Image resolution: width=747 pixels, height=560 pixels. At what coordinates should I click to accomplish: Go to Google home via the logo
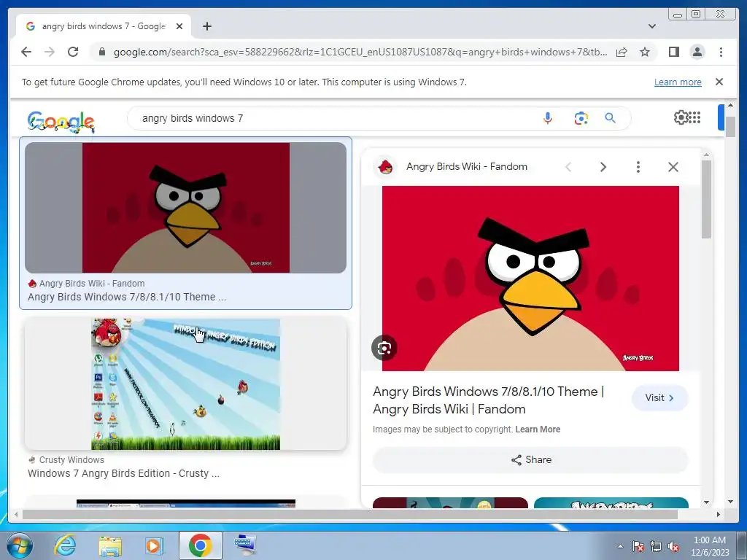coord(61,122)
